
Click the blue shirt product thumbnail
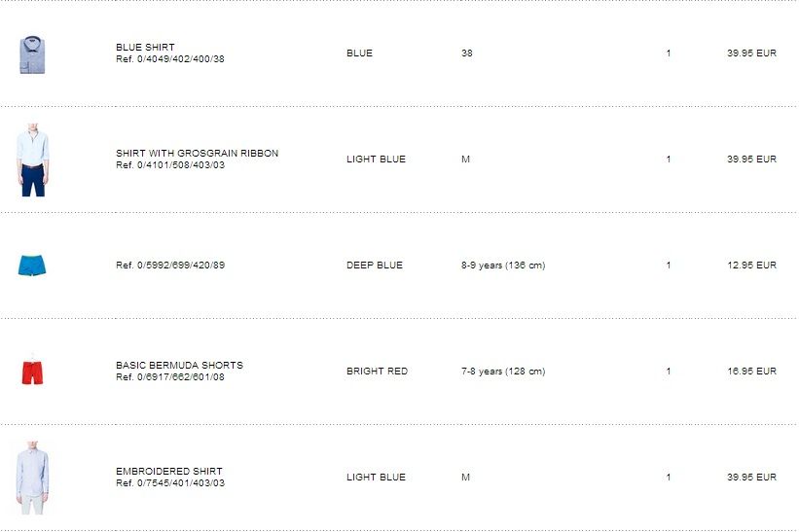(32, 53)
